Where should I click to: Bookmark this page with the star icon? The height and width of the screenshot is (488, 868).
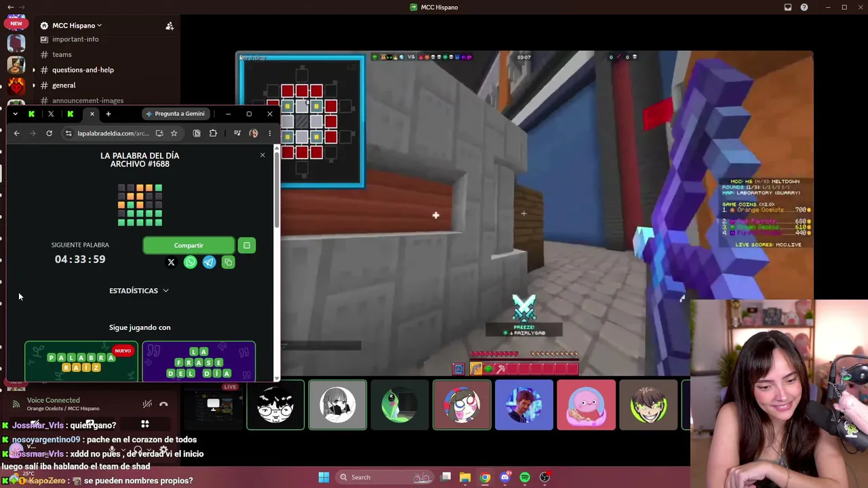point(174,134)
